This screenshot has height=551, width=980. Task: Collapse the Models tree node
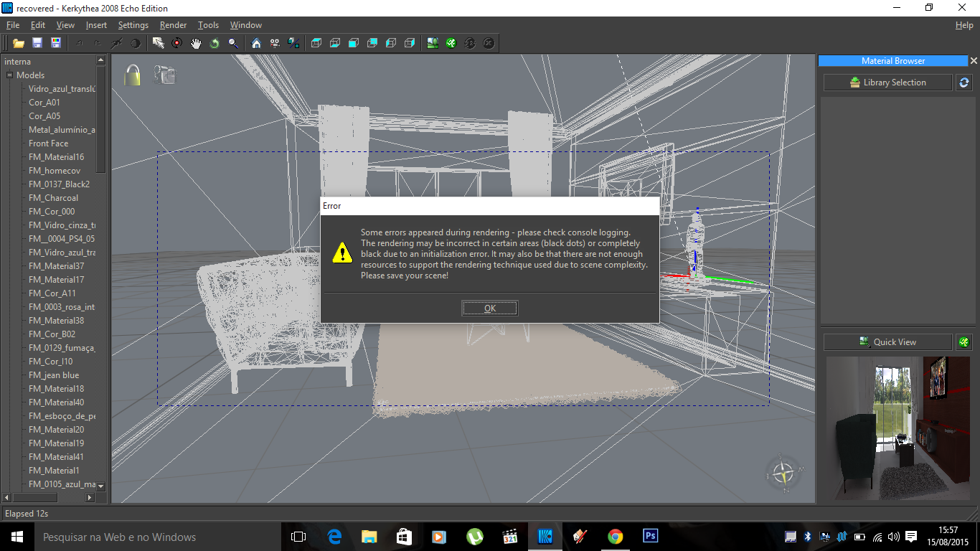10,75
